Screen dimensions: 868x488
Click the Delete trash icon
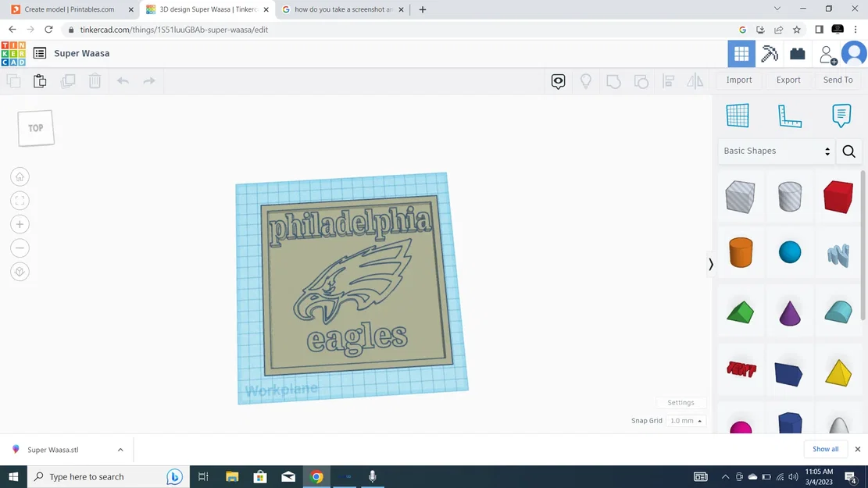(95, 80)
